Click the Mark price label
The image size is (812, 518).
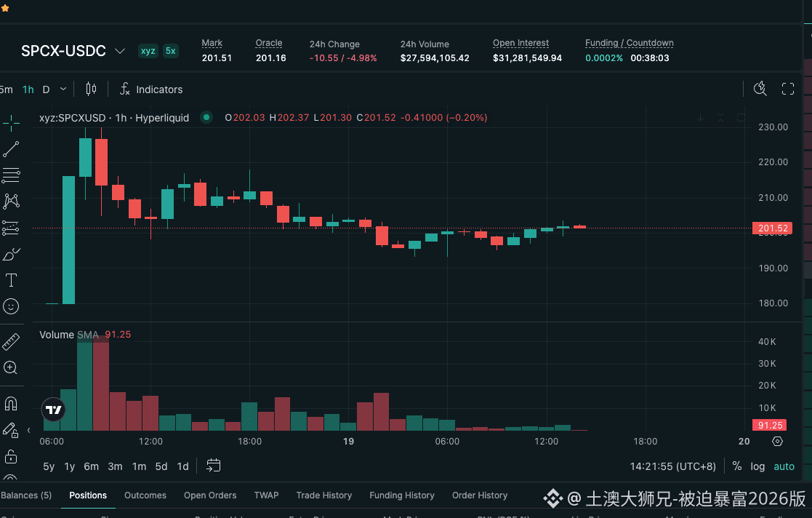(212, 43)
